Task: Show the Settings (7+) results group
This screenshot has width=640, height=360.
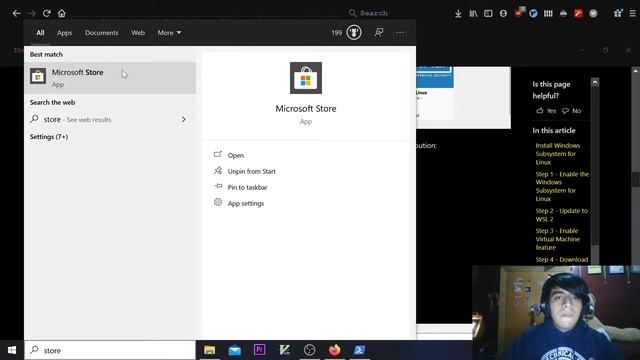Action: pyautogui.click(x=49, y=137)
